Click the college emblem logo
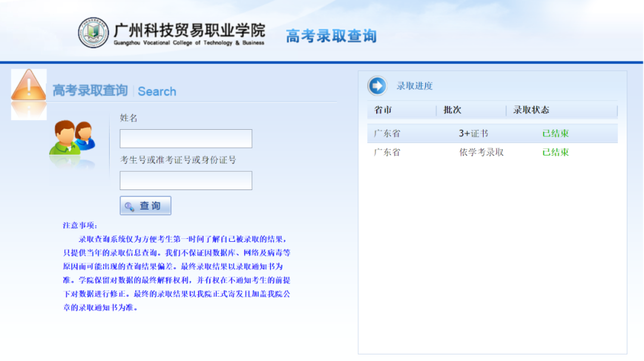 click(95, 31)
